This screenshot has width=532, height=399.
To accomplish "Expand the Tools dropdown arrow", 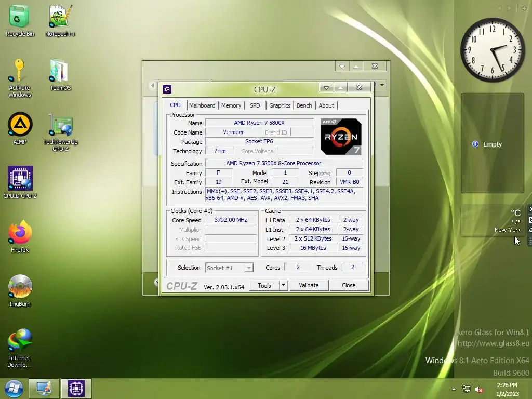I will (284, 285).
